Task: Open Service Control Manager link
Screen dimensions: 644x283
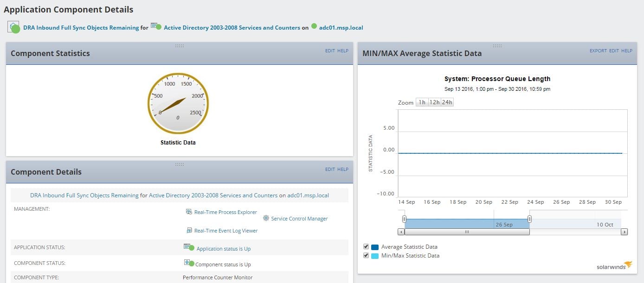Action: tap(299, 219)
